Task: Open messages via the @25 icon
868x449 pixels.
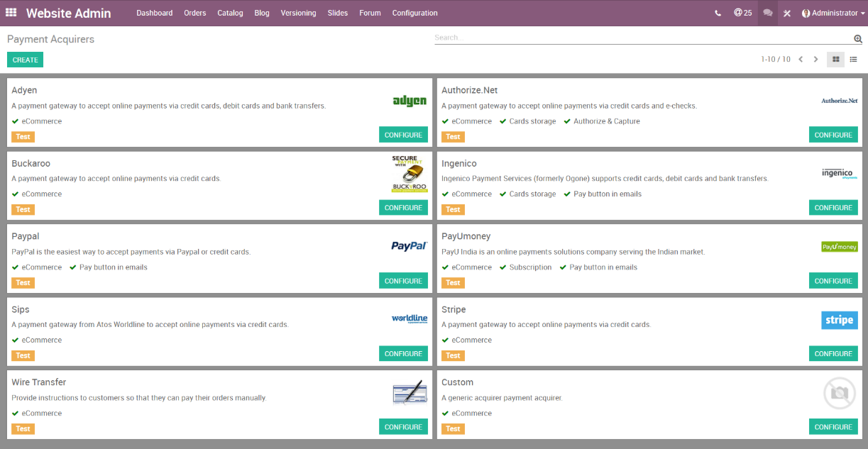Action: [x=742, y=12]
